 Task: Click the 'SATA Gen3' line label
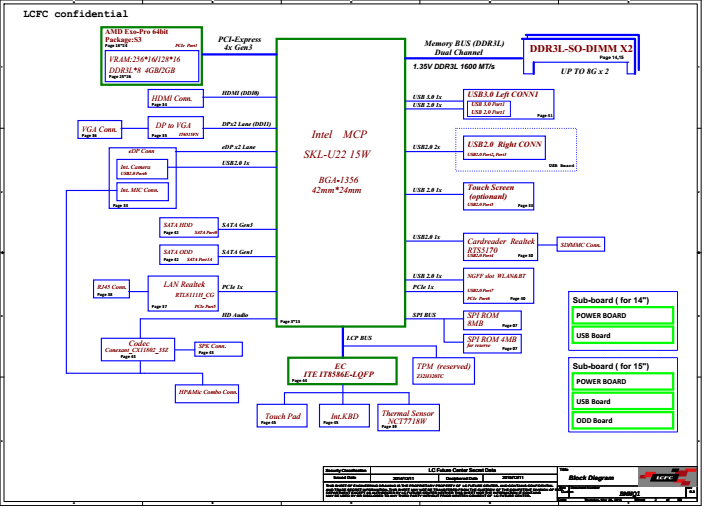coord(237,225)
